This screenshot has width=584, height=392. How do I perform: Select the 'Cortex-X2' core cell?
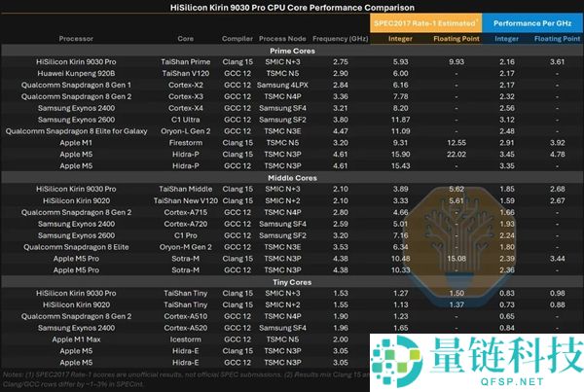coord(186,85)
